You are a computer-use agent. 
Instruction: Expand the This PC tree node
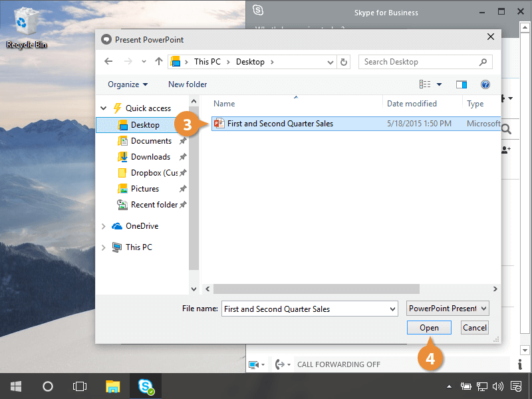click(x=103, y=247)
